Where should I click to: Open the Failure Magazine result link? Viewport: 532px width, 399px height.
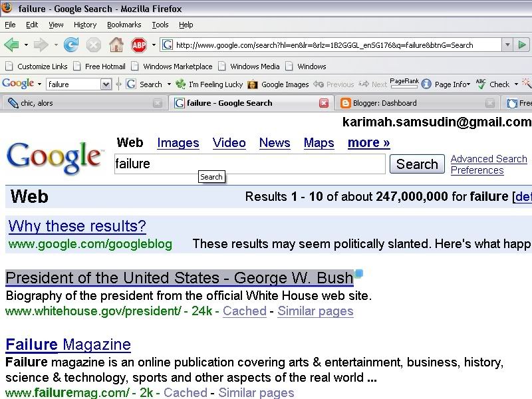[x=68, y=344]
